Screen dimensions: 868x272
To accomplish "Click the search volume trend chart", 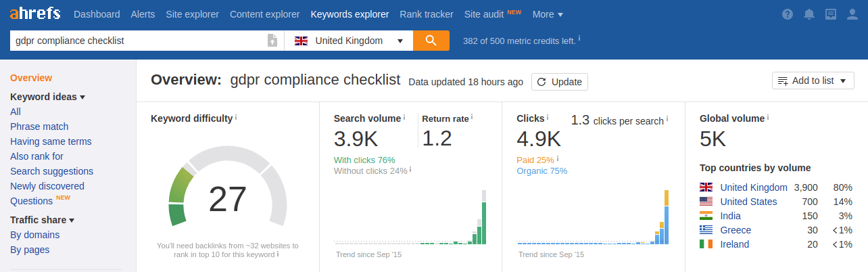I will pos(410,218).
